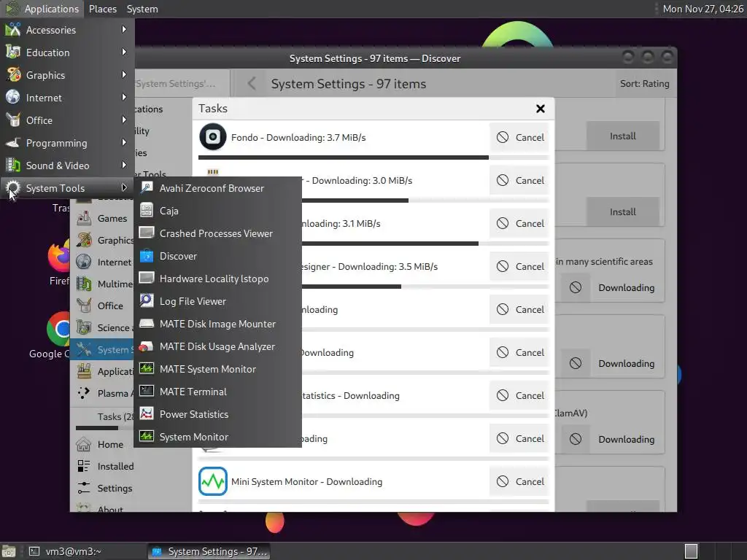The width and height of the screenshot is (747, 560).
Task: Click the Accessories menu icon
Action: tap(13, 30)
